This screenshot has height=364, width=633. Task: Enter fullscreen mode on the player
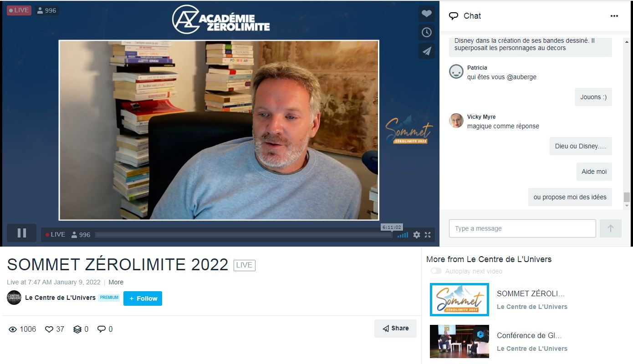coord(428,235)
